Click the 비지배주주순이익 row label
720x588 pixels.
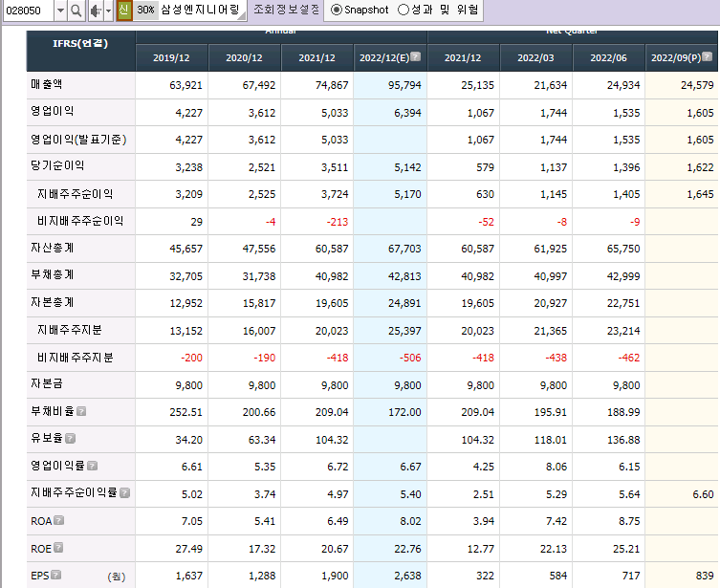click(x=80, y=221)
